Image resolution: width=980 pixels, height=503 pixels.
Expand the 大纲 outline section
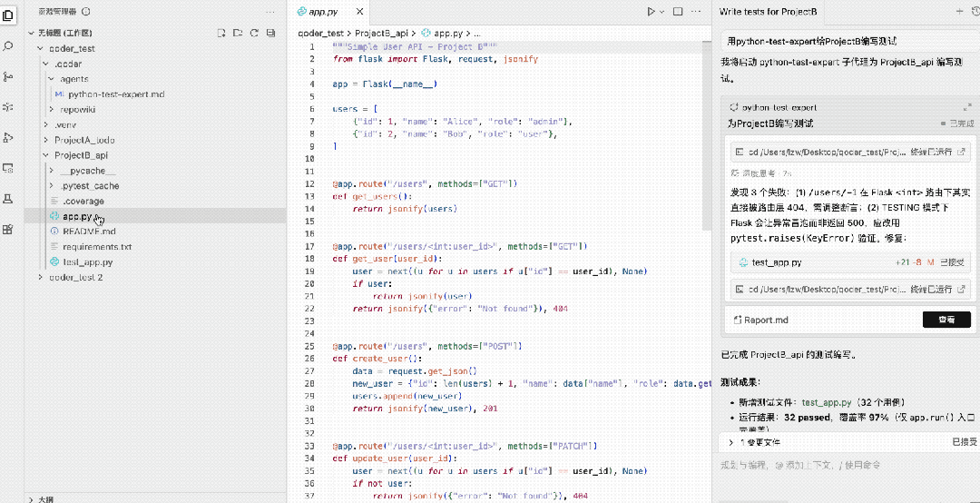click(32, 499)
